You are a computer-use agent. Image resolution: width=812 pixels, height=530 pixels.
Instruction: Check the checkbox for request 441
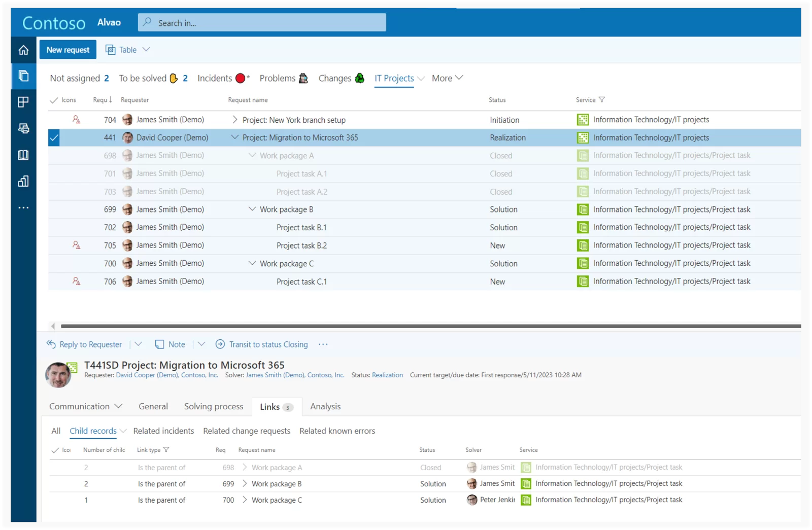coord(54,137)
